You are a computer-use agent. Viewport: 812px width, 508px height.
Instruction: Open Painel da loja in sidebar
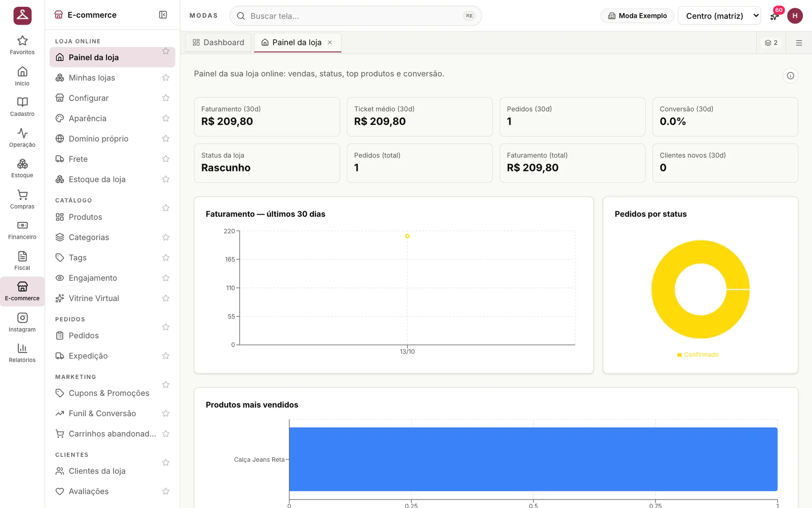point(112,57)
